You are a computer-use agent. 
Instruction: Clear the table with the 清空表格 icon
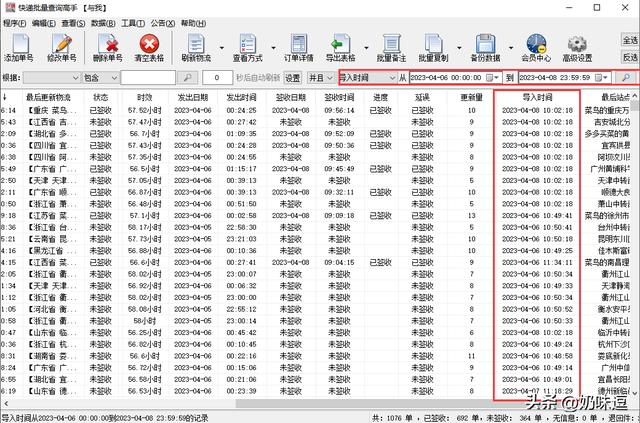149,46
